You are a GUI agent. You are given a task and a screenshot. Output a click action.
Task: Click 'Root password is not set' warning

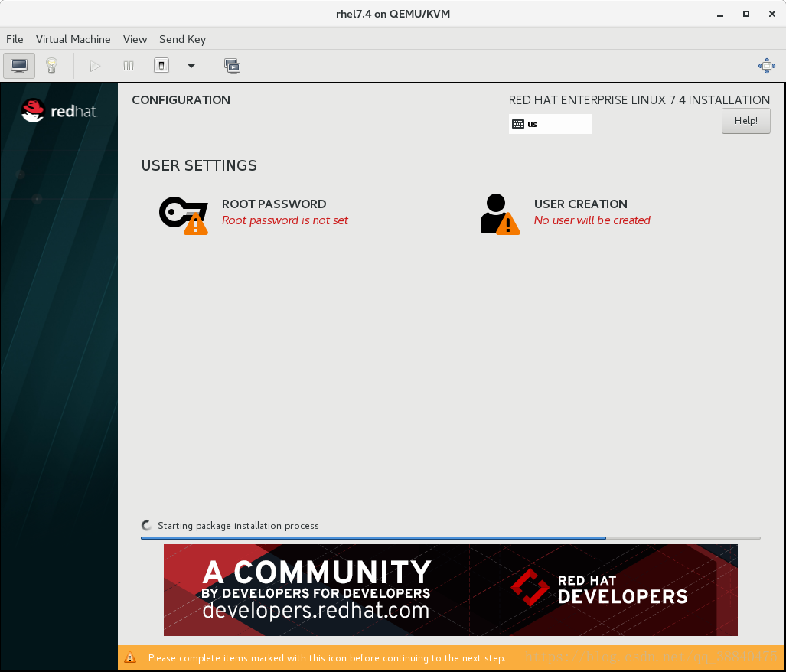[x=285, y=220]
